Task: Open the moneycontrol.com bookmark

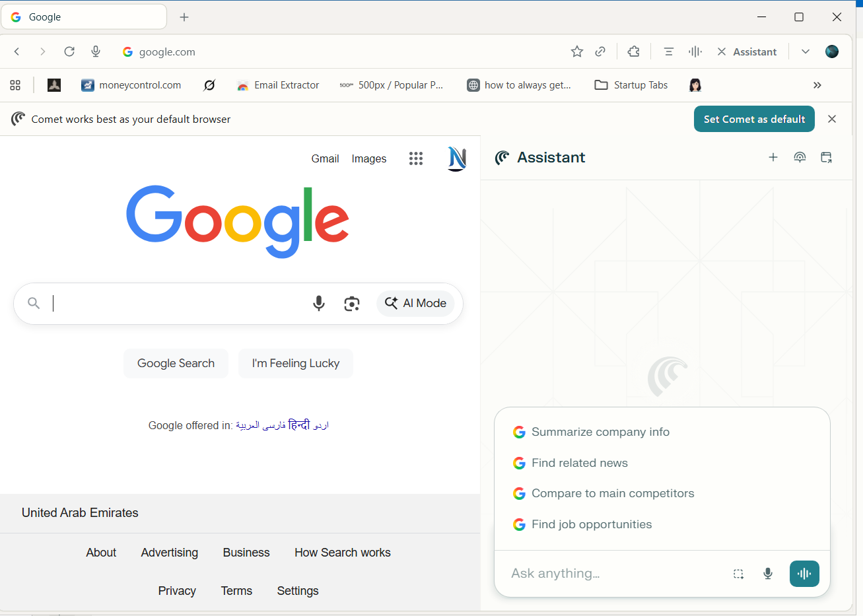Action: click(x=131, y=85)
